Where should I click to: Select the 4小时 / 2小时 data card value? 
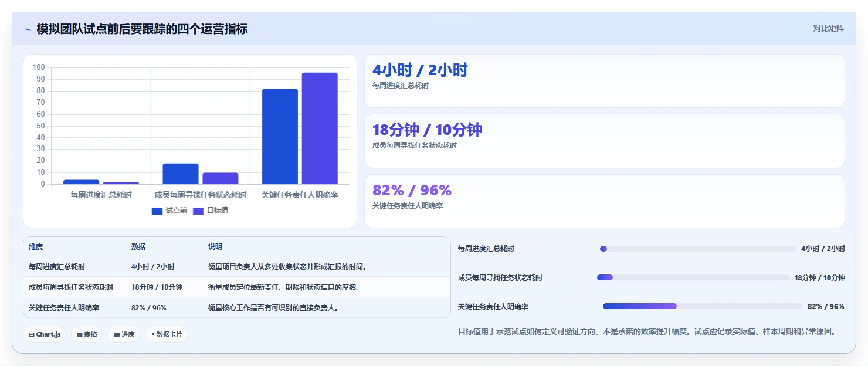(420, 70)
